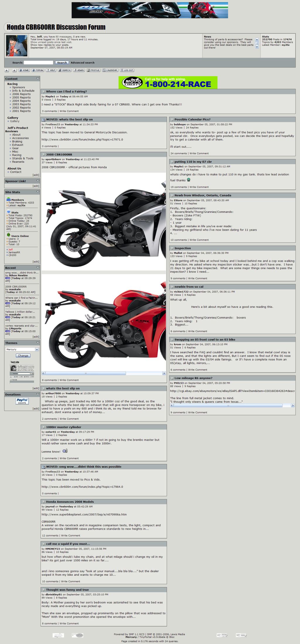The image size is (300, 644).
Task: Open the HELP toolbar button
Action: click(x=51, y=70)
